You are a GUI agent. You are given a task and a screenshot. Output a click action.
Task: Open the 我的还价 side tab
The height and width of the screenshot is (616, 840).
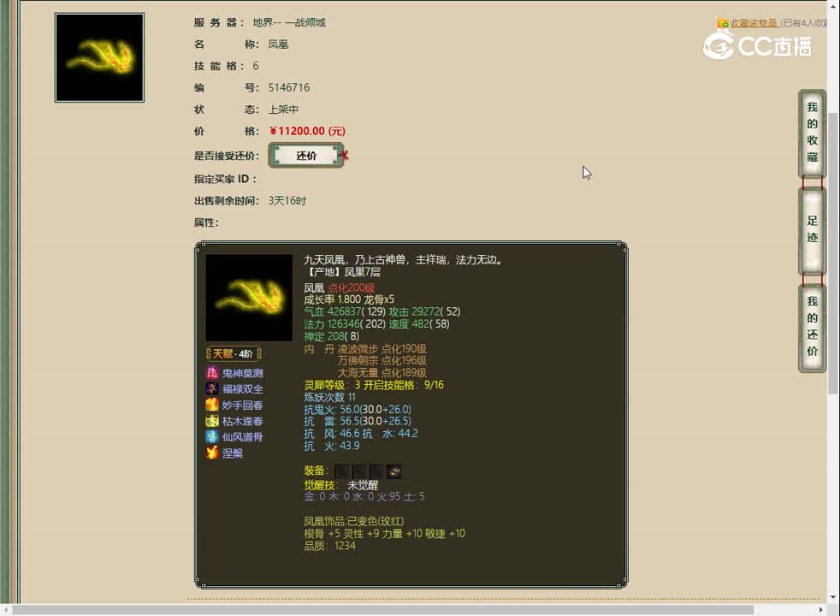[x=812, y=327]
